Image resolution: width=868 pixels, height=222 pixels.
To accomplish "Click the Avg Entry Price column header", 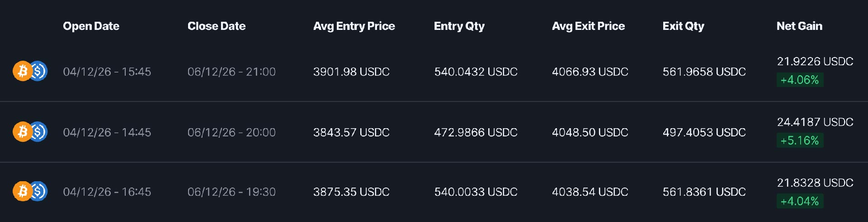I will (x=354, y=26).
